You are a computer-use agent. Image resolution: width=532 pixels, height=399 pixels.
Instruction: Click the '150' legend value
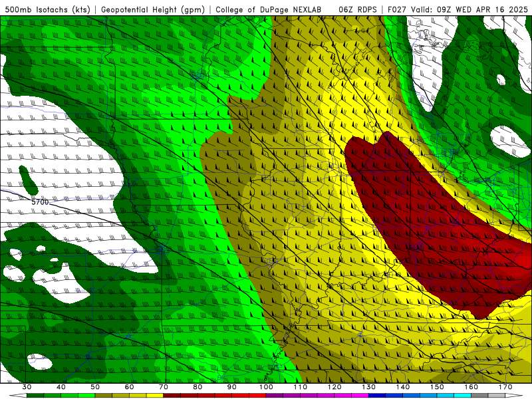(438, 387)
